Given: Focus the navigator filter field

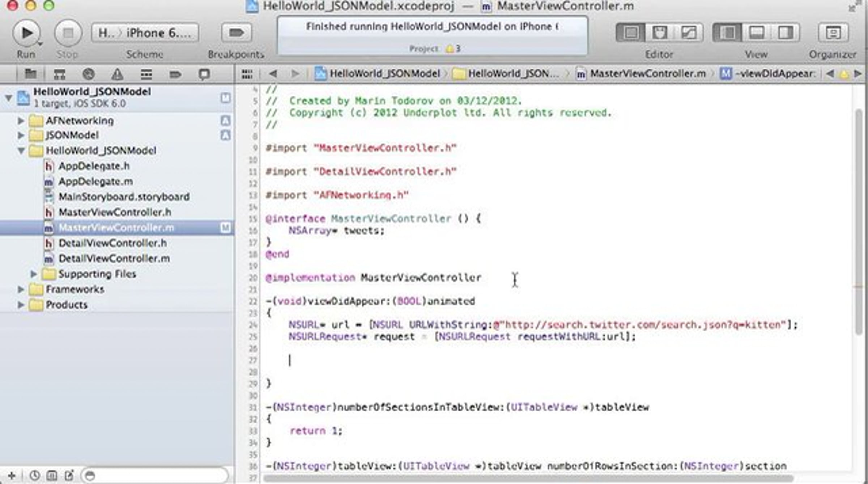Looking at the screenshot, I should tap(155, 475).
